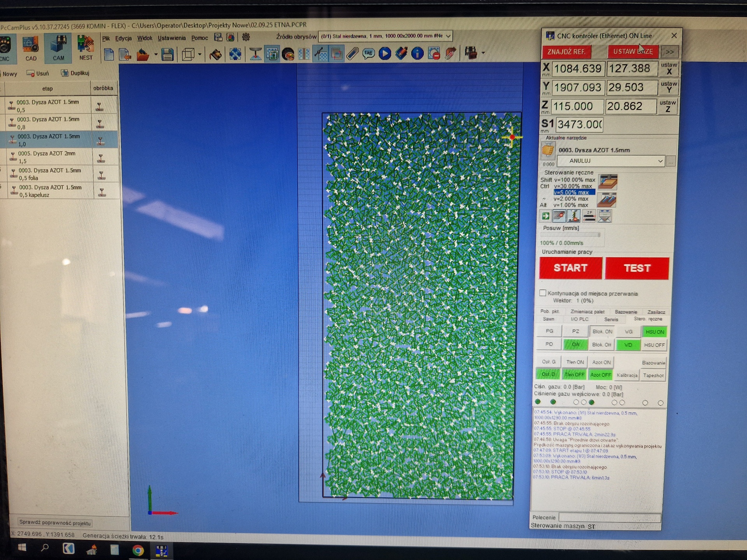Open dropdown arrow beside open folder icon
Viewport: 747px width, 560px height.
pyautogui.click(x=156, y=55)
